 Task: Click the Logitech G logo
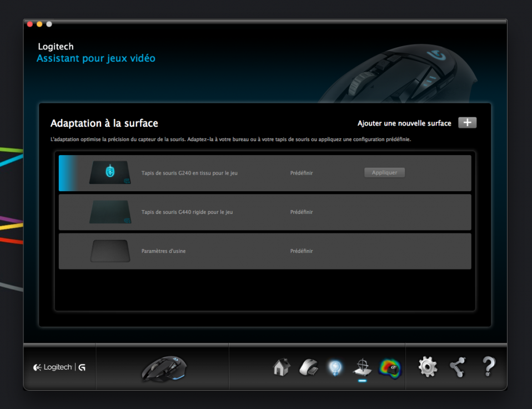pos(59,367)
